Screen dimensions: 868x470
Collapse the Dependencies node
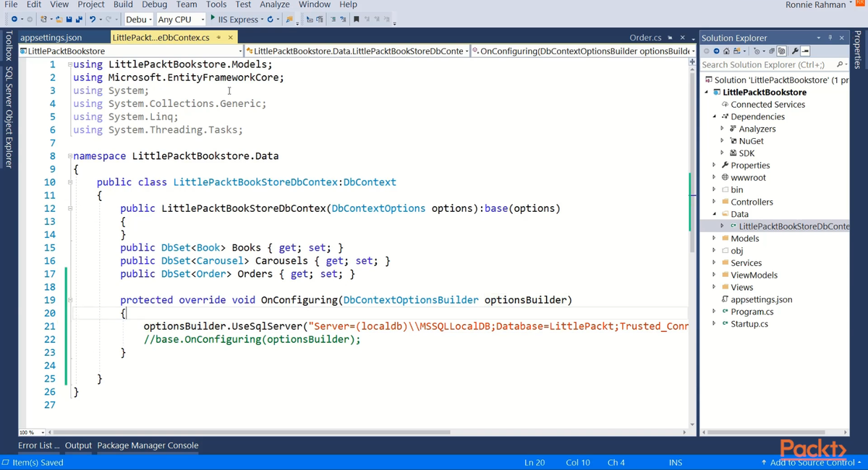coord(714,116)
